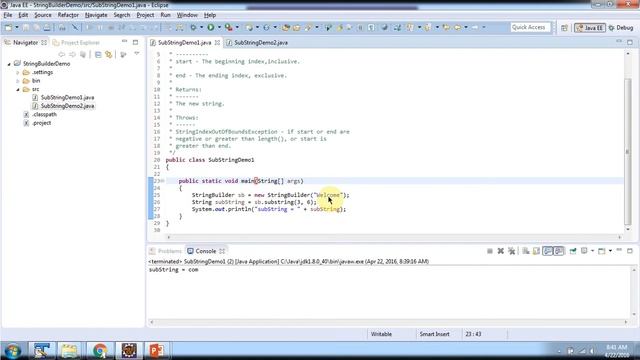
Task: Switch to the Problems tab
Action: click(166, 251)
